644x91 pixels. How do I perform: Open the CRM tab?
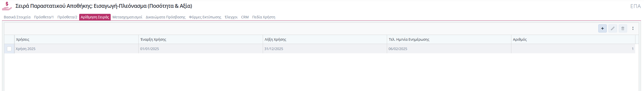(x=245, y=17)
